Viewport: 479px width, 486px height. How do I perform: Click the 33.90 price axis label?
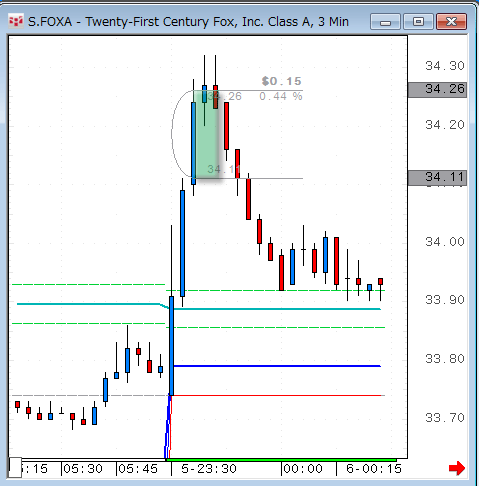pyautogui.click(x=445, y=300)
